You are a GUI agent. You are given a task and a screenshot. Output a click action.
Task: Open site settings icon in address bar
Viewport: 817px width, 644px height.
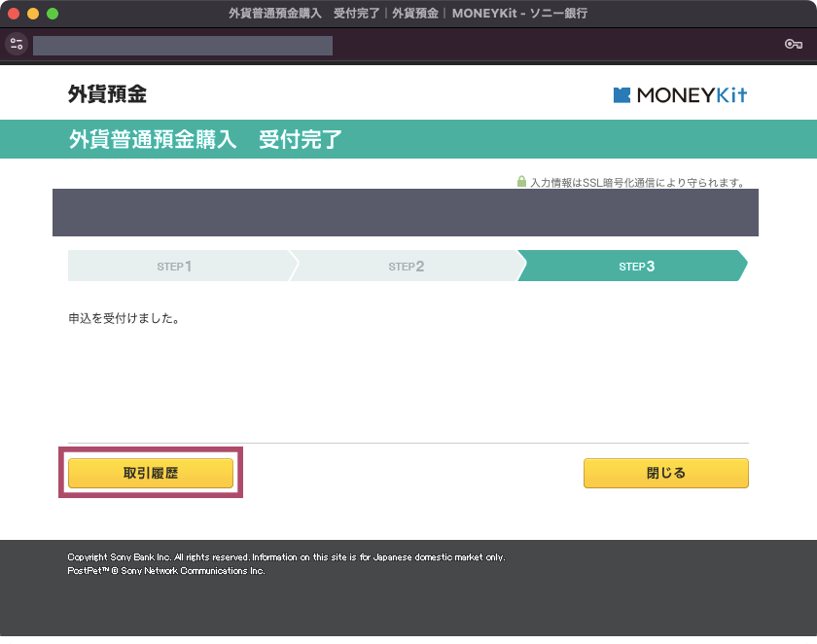tap(17, 45)
